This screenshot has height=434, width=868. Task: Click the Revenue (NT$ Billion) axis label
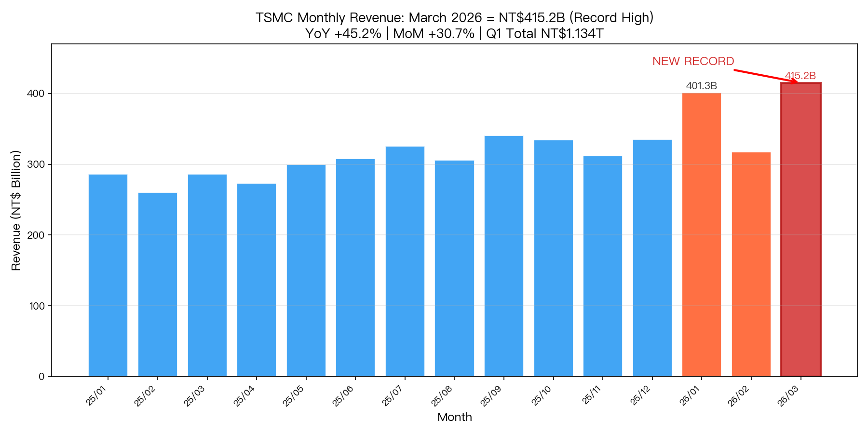pos(16,210)
